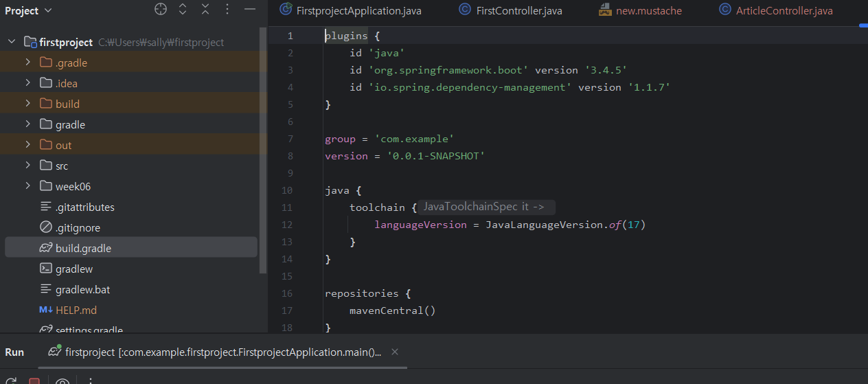Click the Select Opened File crosshair icon
868x384 pixels.
161,10
